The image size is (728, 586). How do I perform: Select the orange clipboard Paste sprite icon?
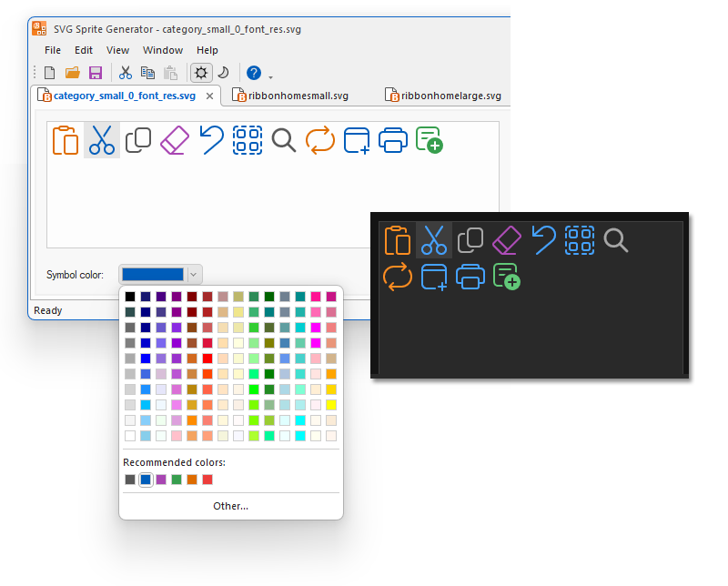coord(66,140)
